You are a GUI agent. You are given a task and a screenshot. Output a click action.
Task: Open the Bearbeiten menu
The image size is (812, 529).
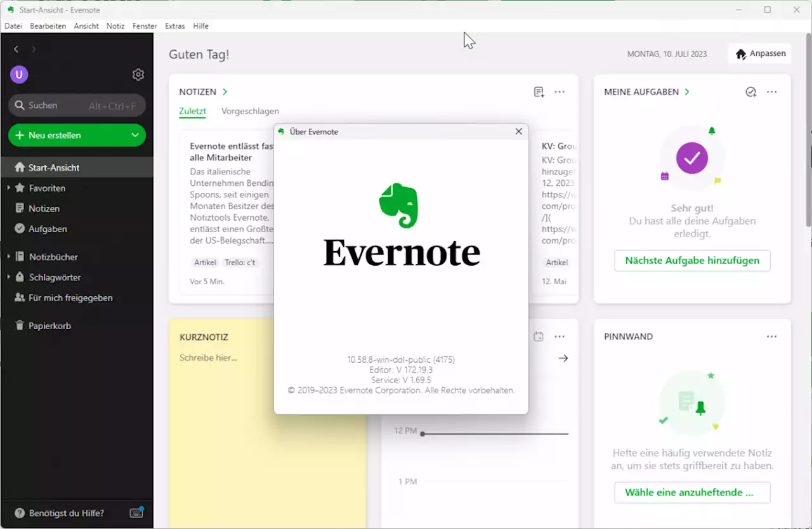point(48,26)
